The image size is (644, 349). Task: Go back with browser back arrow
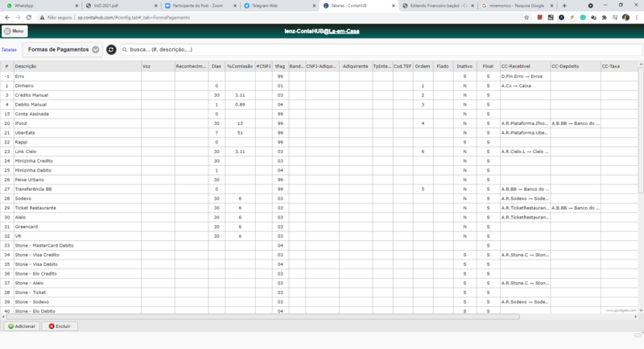pyautogui.click(x=7, y=18)
